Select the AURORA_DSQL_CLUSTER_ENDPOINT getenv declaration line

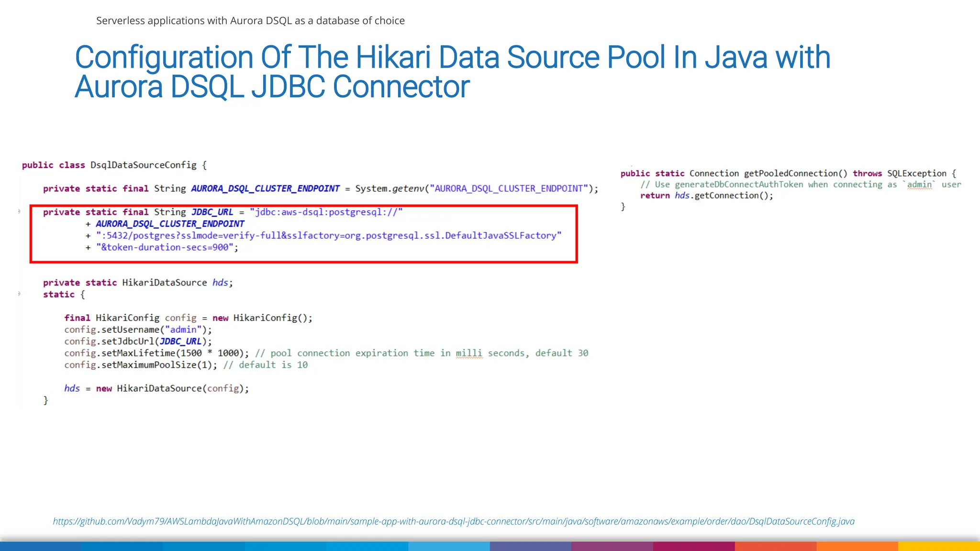pos(321,188)
